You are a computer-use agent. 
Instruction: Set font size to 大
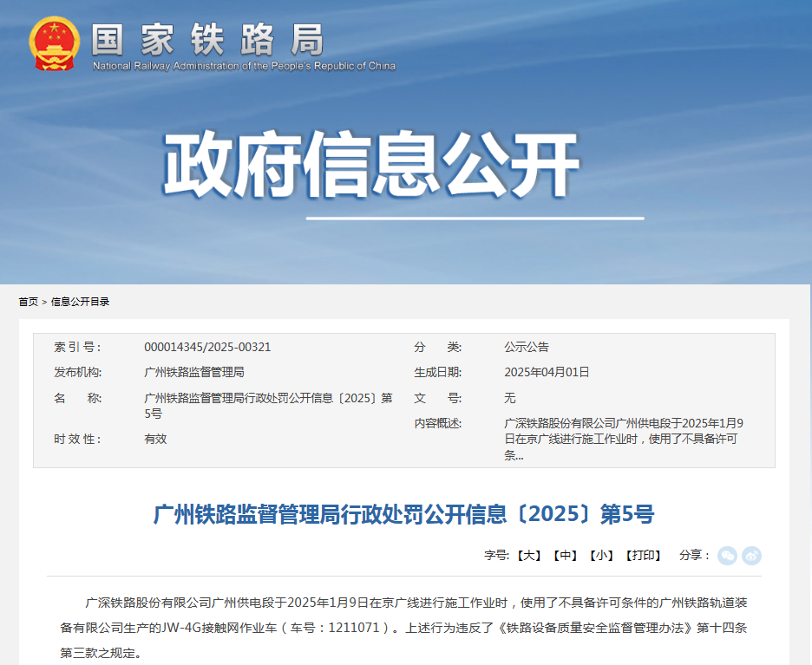528,556
